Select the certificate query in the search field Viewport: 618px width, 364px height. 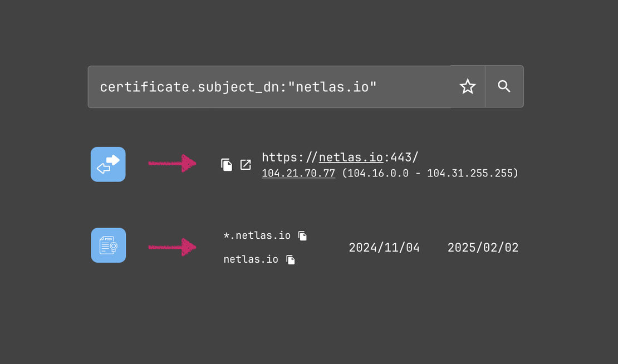tap(238, 86)
